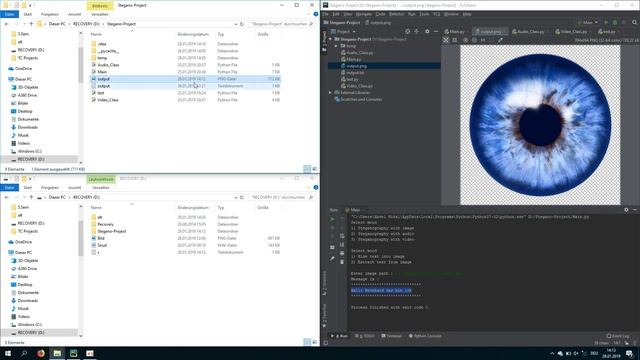Click Datei tab in Stegano-Project Explorer window
Screen dimensions: 640x360
tap(9, 14)
